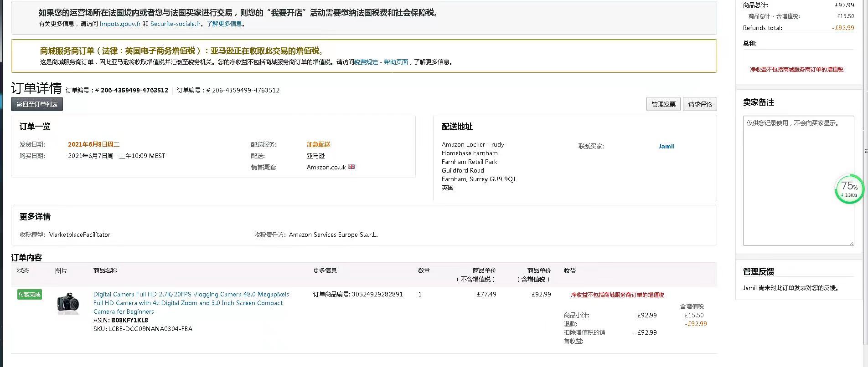The height and width of the screenshot is (367, 868).
Task: Click 了解更多信息 in the French tax notice
Action: click(224, 24)
